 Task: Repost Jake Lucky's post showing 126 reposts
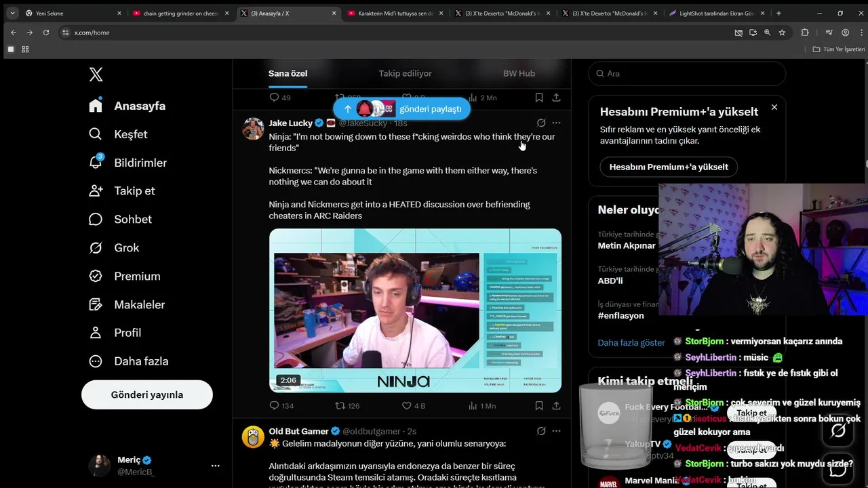[348, 406]
